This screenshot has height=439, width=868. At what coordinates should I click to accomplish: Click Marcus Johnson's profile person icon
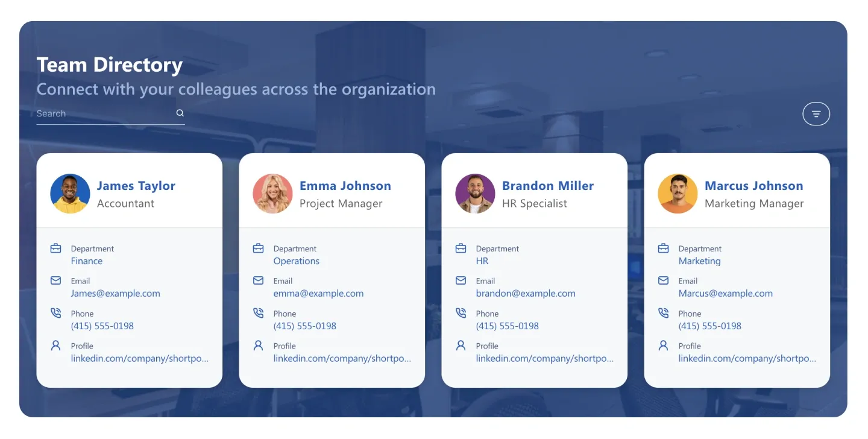tap(664, 346)
